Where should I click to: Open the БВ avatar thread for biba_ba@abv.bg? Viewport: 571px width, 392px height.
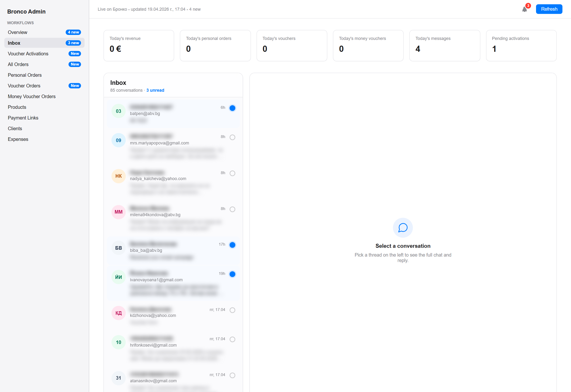coord(118,248)
